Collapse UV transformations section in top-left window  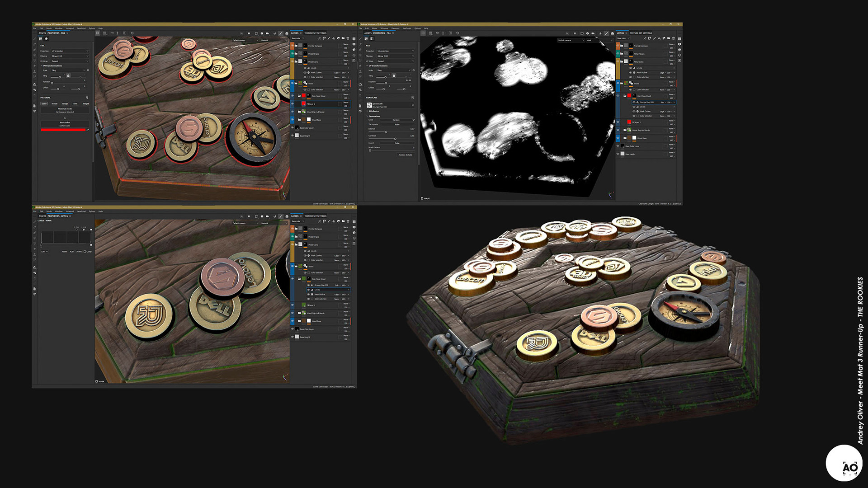tap(51, 66)
